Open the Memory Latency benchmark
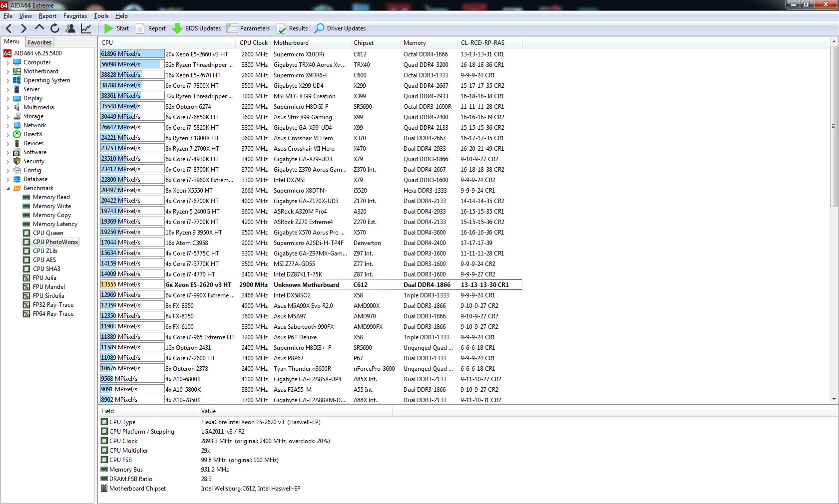 (55, 224)
